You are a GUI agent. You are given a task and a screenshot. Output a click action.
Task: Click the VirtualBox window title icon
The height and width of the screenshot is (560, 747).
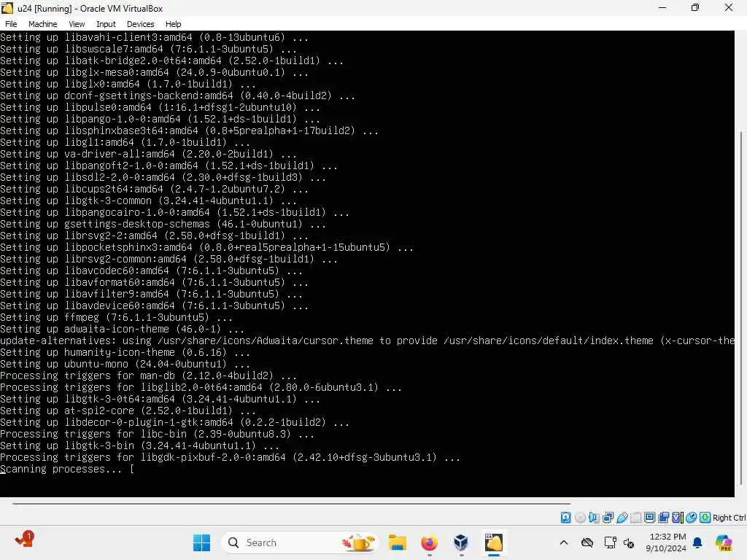[7, 8]
